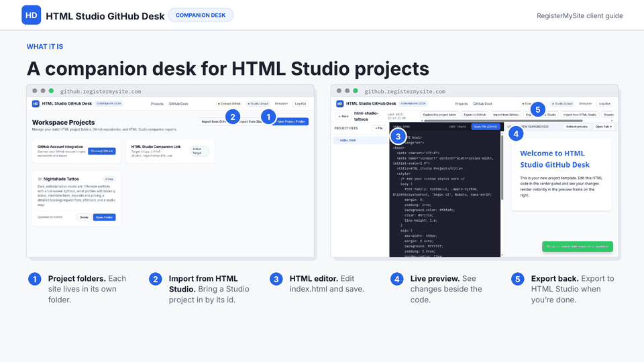Viewport: 644px width, 362px height.
Task: Click the green window dot in right screenshot
Action: pos(356,90)
